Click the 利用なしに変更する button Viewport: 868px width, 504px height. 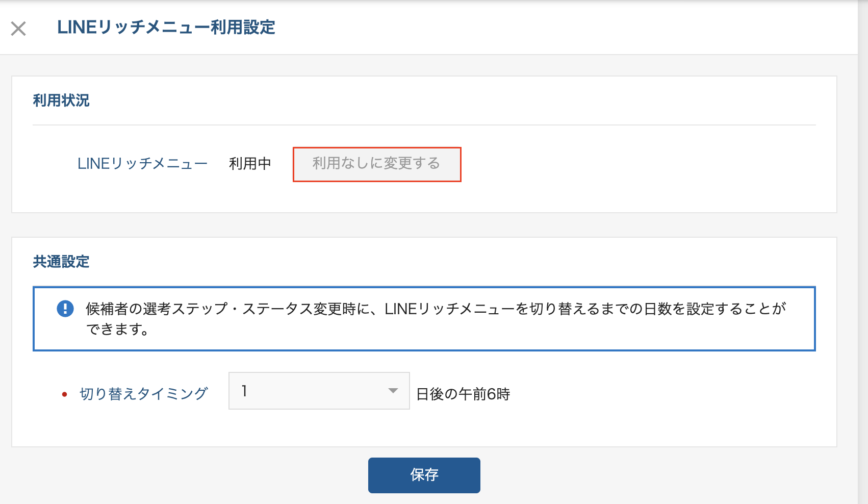(376, 164)
